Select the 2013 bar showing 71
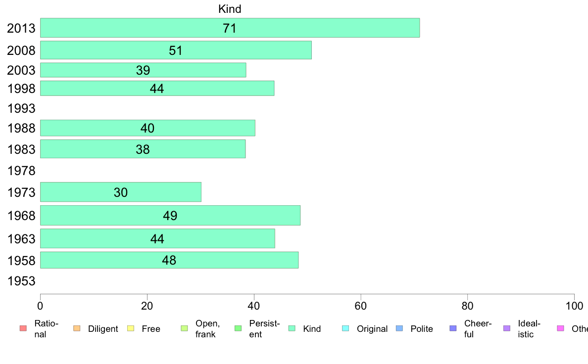 [230, 28]
